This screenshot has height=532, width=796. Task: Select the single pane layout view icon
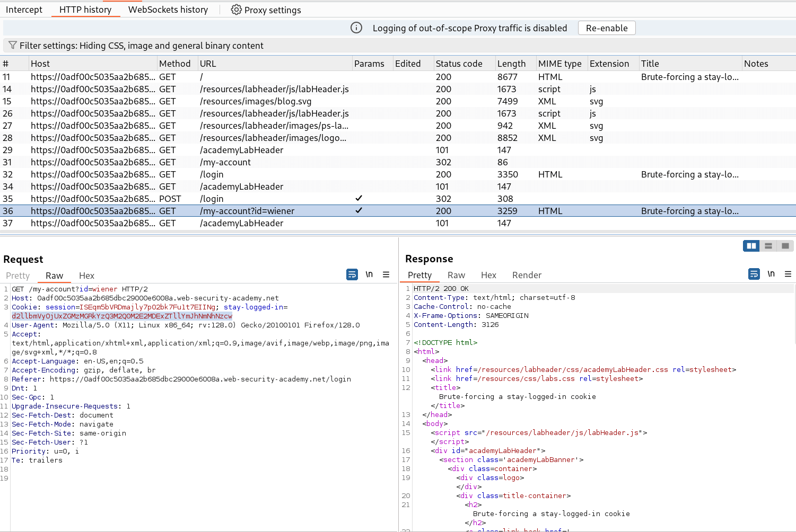click(785, 245)
